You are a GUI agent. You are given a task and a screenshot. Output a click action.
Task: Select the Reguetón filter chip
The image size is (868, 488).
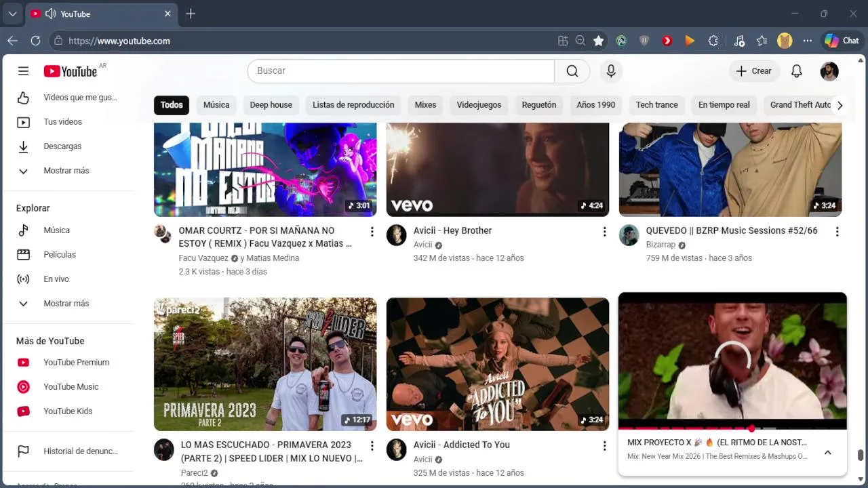(x=539, y=105)
